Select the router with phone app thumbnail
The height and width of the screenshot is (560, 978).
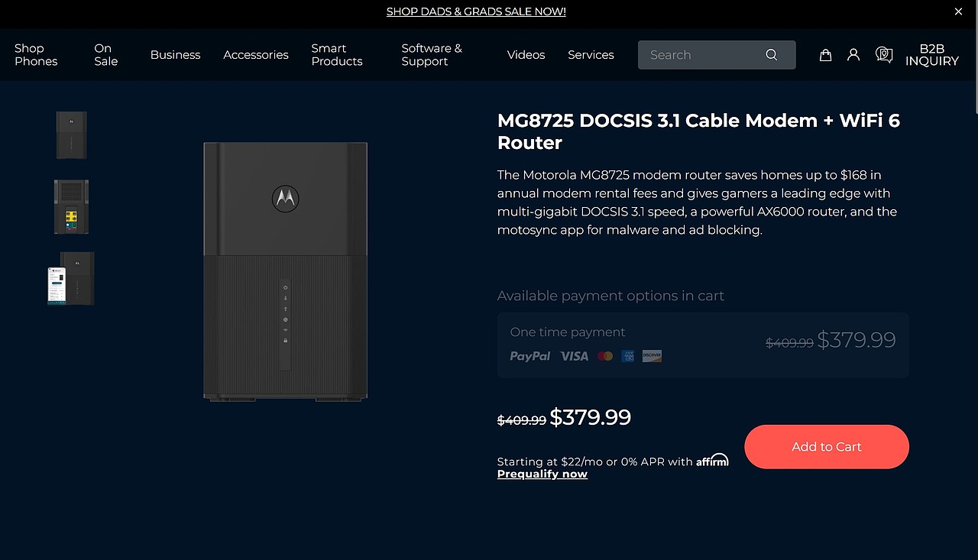pyautogui.click(x=71, y=279)
